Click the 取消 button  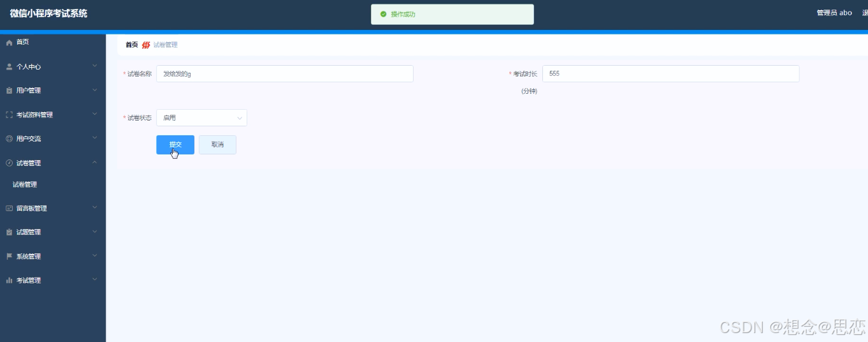pos(217,145)
